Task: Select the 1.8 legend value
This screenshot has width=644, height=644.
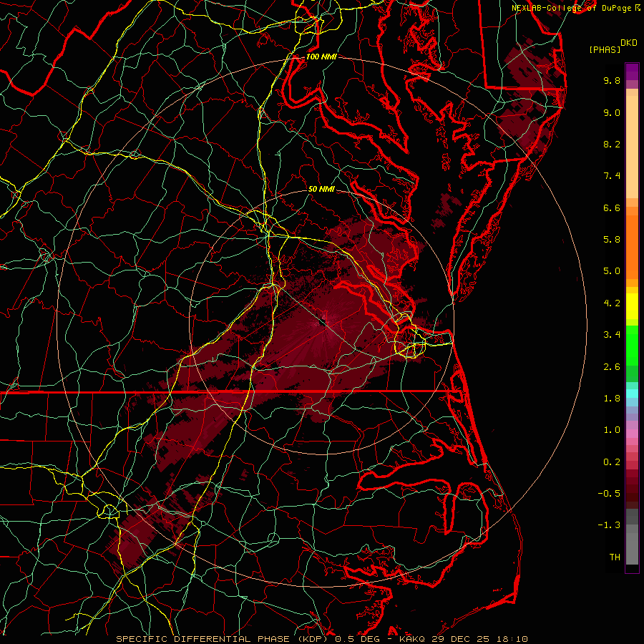Action: point(612,399)
